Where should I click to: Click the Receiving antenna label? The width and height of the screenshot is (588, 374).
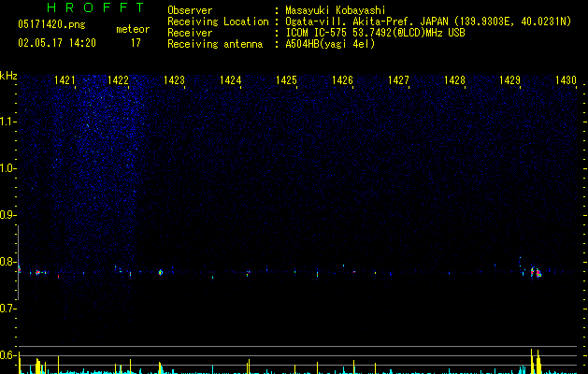click(x=215, y=44)
